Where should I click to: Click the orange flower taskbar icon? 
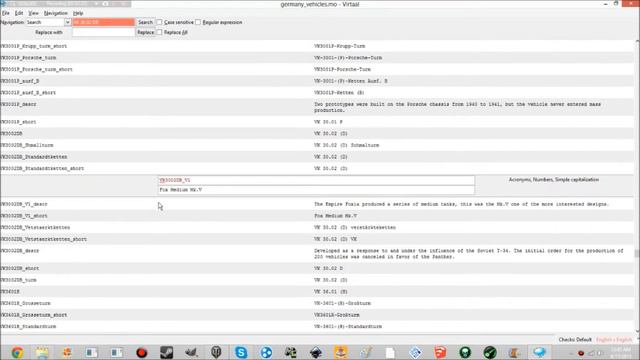point(67,352)
